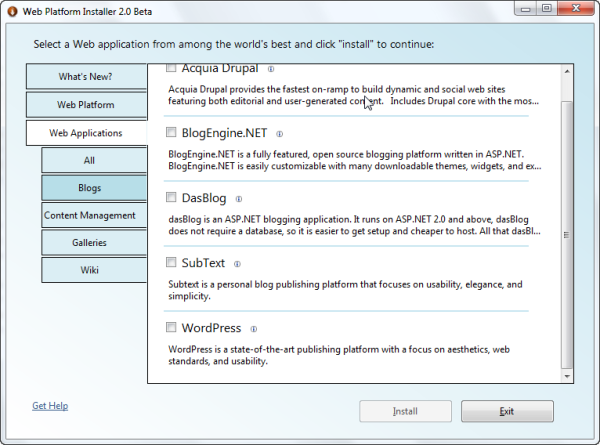Tick the BlogEngine.NET checkbox
The image size is (600, 445).
[x=171, y=132]
